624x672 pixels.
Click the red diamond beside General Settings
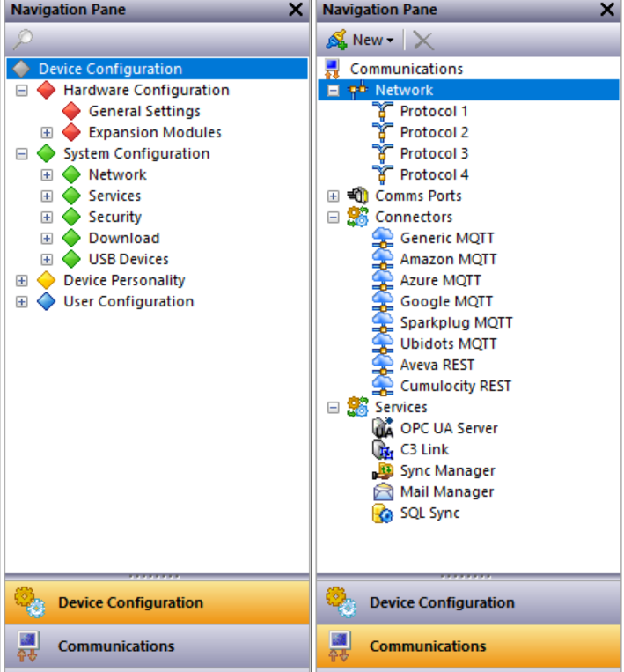coord(71,112)
